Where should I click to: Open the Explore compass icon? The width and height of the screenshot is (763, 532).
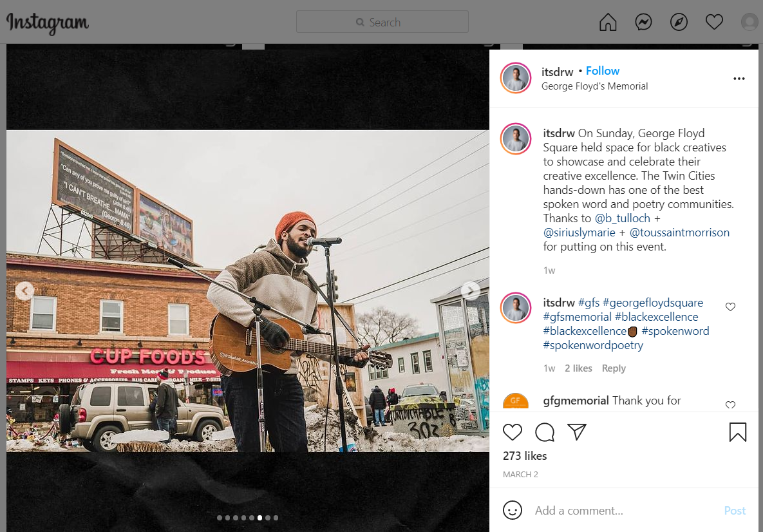679,23
